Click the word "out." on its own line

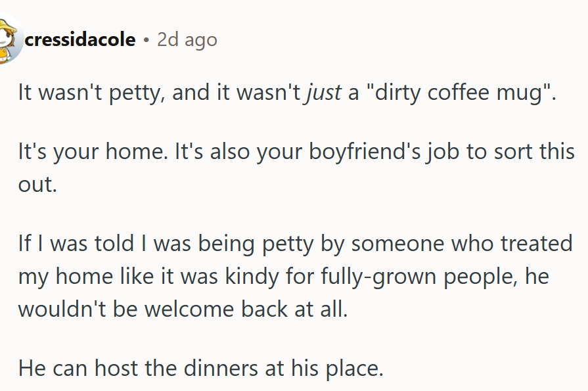point(38,184)
